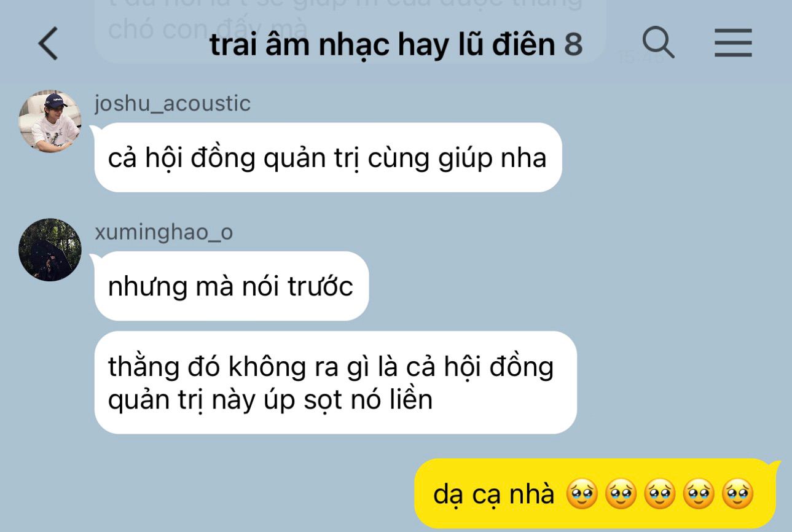Go back using the left arrow
Viewport: 792px width, 532px height.
coord(48,44)
